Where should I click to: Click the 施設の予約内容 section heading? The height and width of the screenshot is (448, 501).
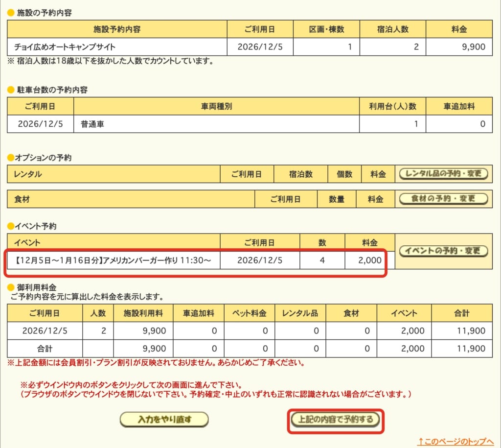pyautogui.click(x=44, y=13)
